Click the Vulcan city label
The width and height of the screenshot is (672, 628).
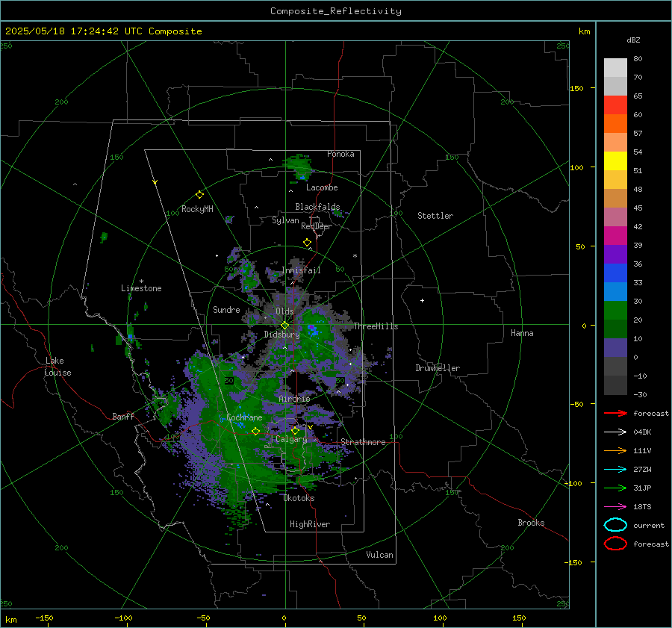tap(379, 555)
